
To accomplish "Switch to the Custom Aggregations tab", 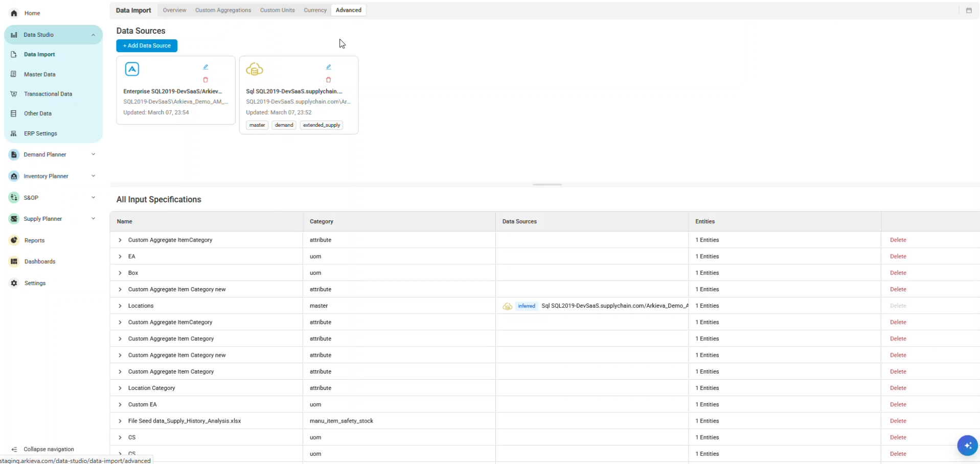I will [x=223, y=10].
